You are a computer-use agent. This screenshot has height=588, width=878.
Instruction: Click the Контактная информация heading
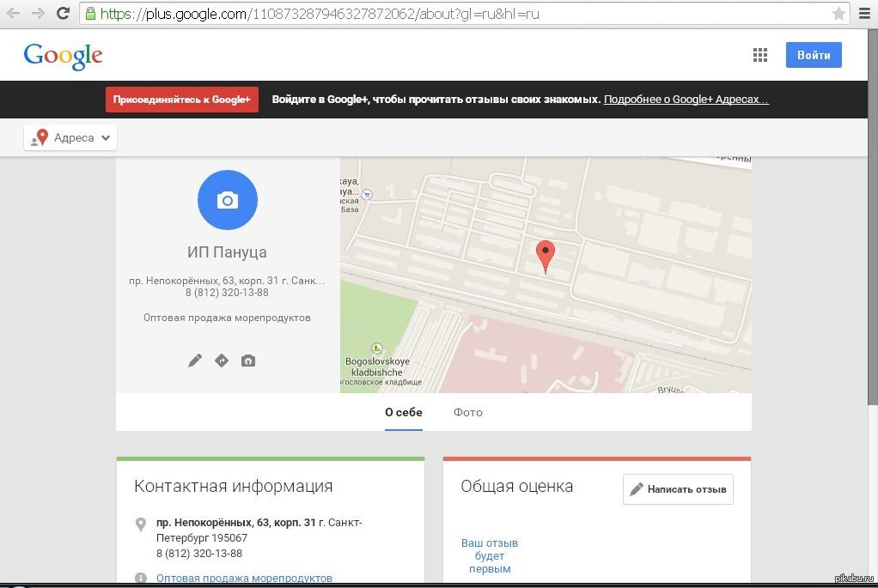[234, 486]
